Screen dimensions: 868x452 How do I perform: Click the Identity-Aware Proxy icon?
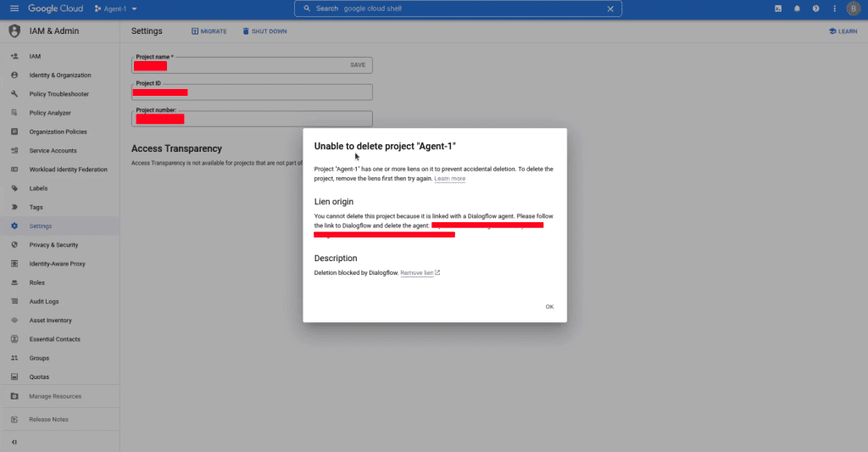click(x=14, y=263)
